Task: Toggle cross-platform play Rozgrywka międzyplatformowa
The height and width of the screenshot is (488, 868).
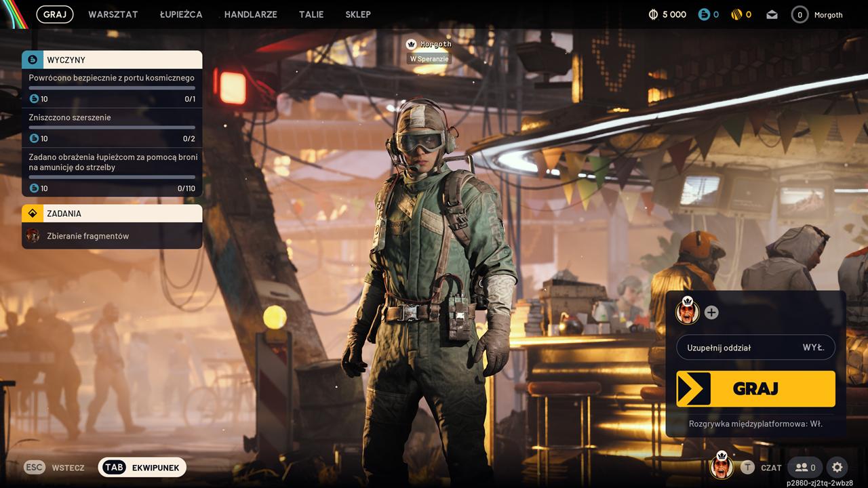Action: click(755, 424)
